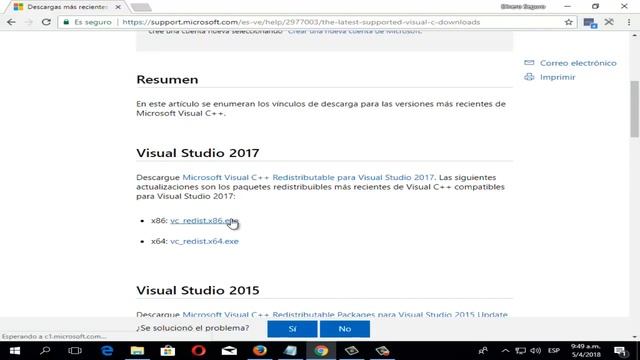The height and width of the screenshot is (360, 640).
Task: Click the Resumen heading
Action: click(x=167, y=80)
